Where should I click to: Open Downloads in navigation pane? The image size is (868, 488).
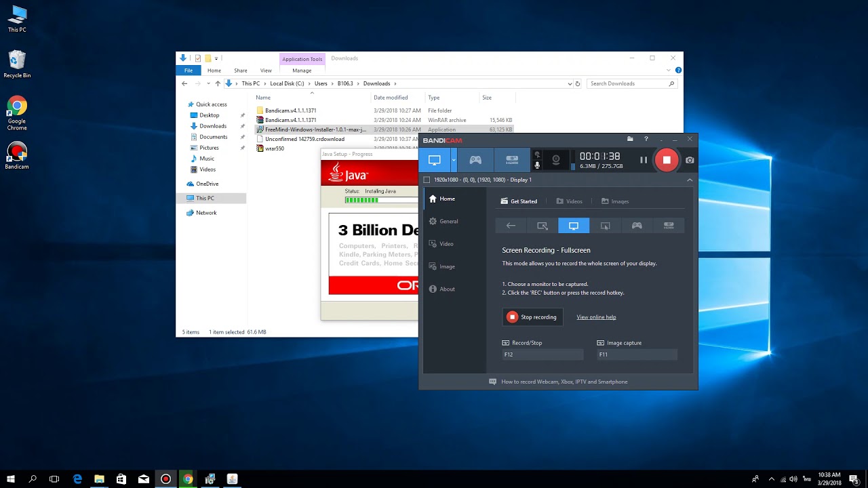[213, 126]
